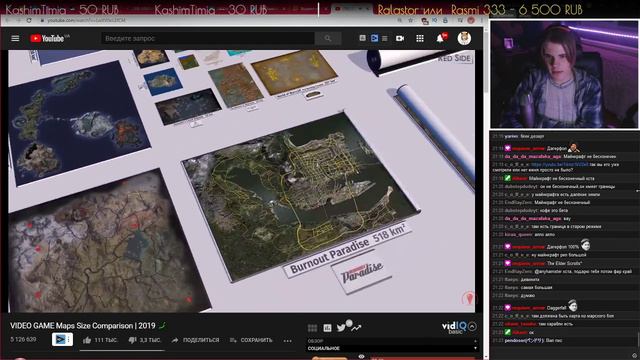
Task: Open the account avatar menu
Action: pyautogui.click(x=464, y=38)
